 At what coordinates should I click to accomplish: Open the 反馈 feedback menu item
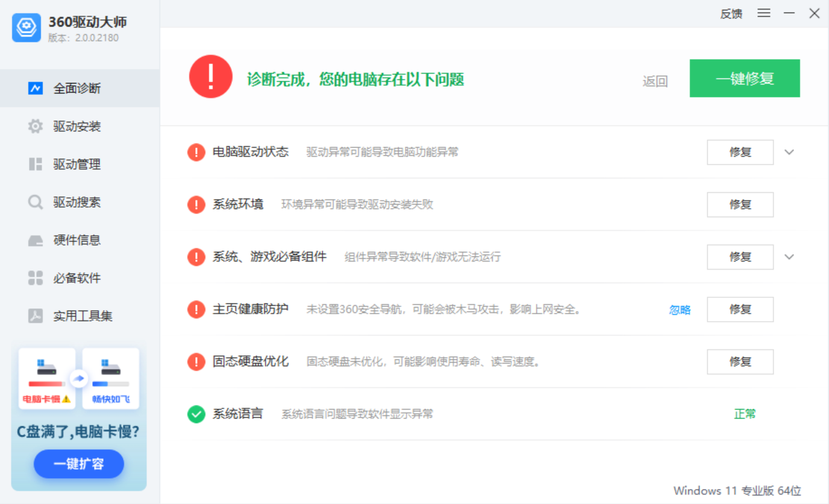point(731,14)
